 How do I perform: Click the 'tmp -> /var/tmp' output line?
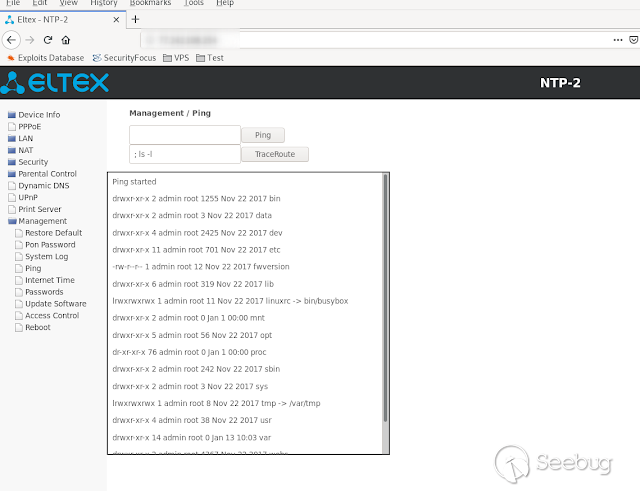216,403
